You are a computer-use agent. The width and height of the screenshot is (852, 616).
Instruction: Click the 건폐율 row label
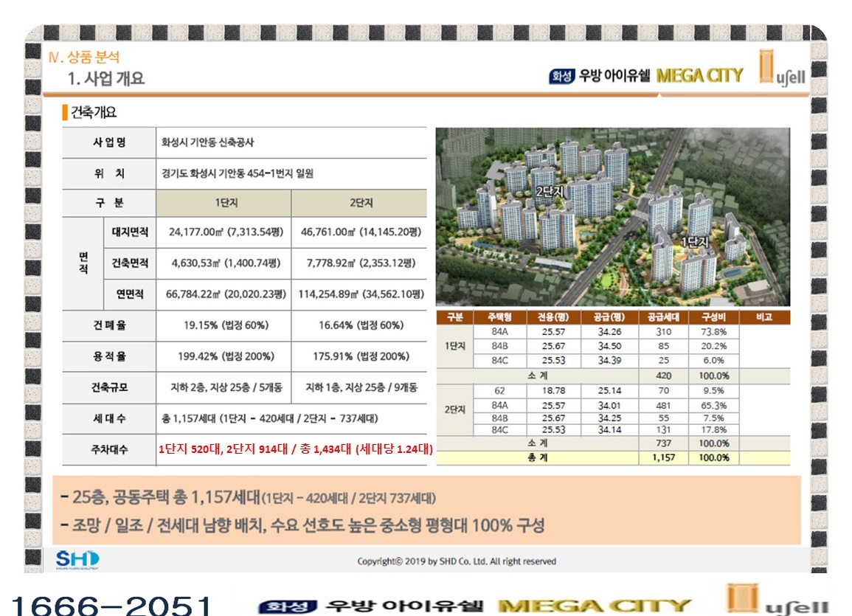[109, 325]
